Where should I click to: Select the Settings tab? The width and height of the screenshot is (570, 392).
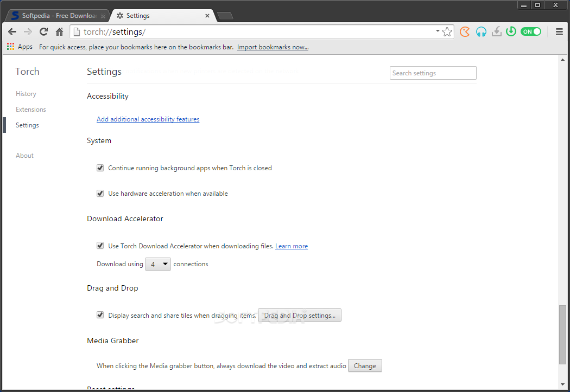(163, 16)
